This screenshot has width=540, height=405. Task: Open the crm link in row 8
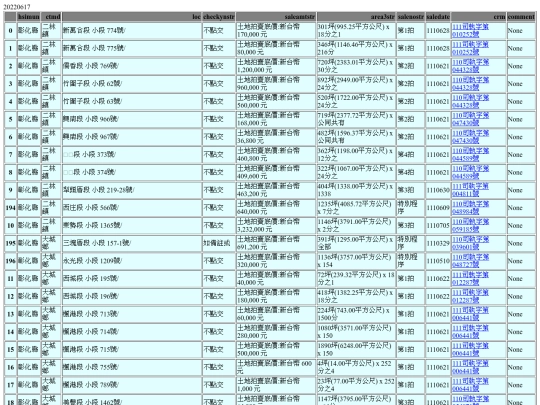tap(470, 172)
